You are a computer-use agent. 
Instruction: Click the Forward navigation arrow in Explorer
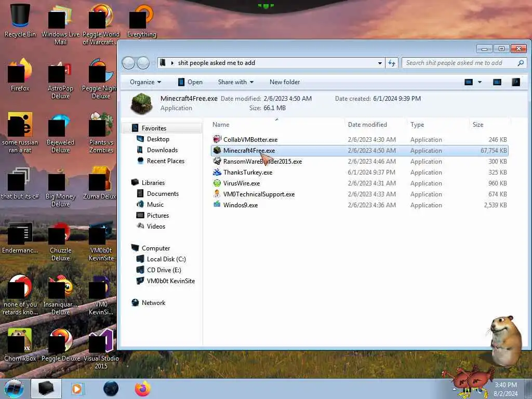pos(143,63)
